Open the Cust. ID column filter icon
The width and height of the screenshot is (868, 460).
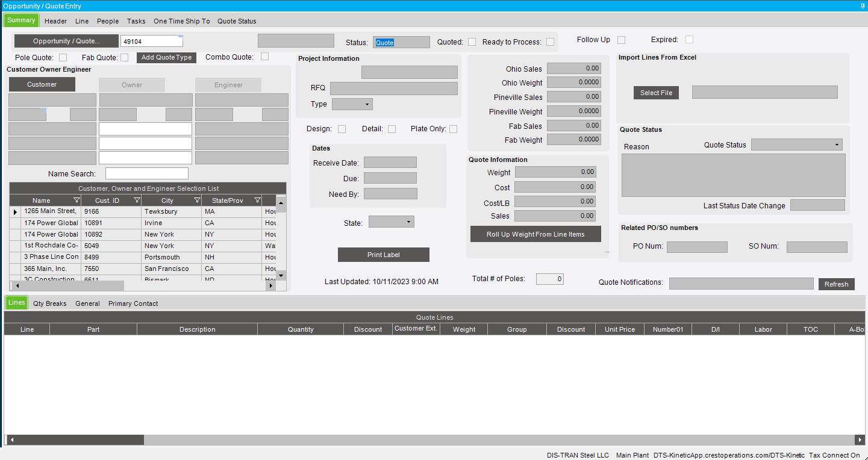pos(137,200)
